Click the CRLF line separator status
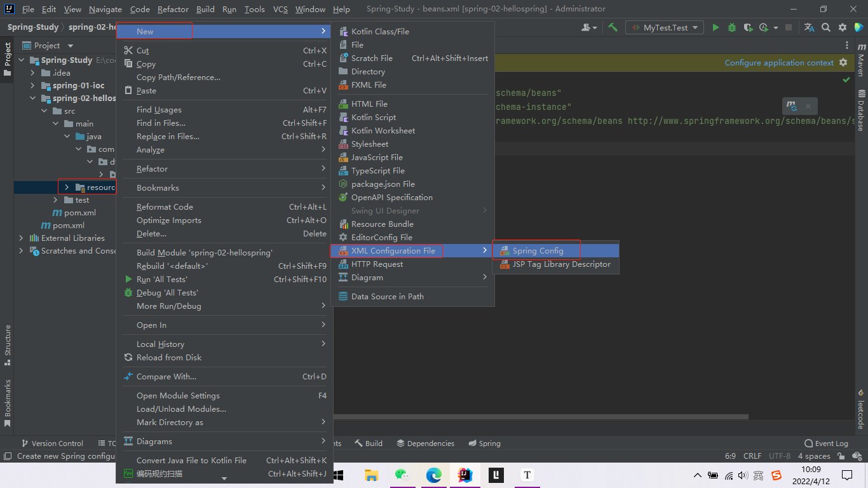The image size is (868, 488). click(752, 456)
